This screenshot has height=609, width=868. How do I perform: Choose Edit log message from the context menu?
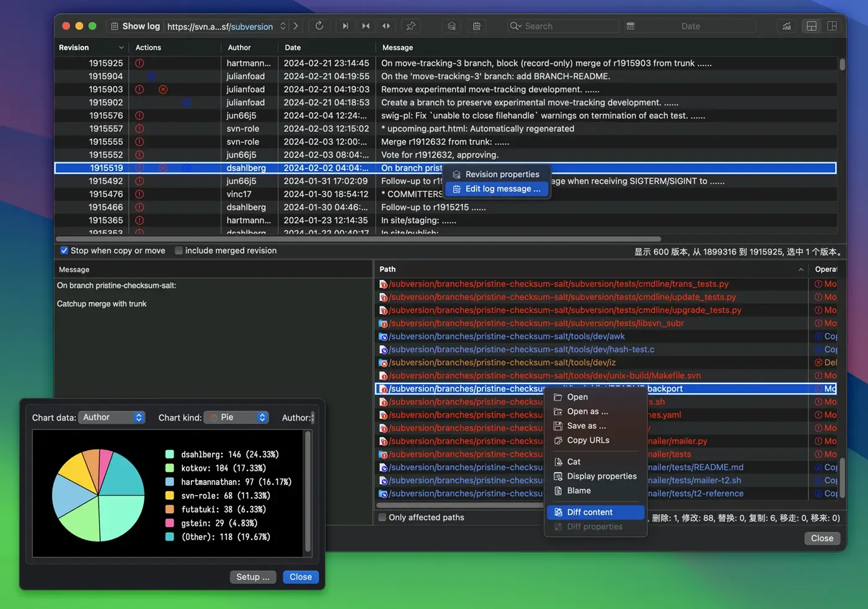(497, 189)
